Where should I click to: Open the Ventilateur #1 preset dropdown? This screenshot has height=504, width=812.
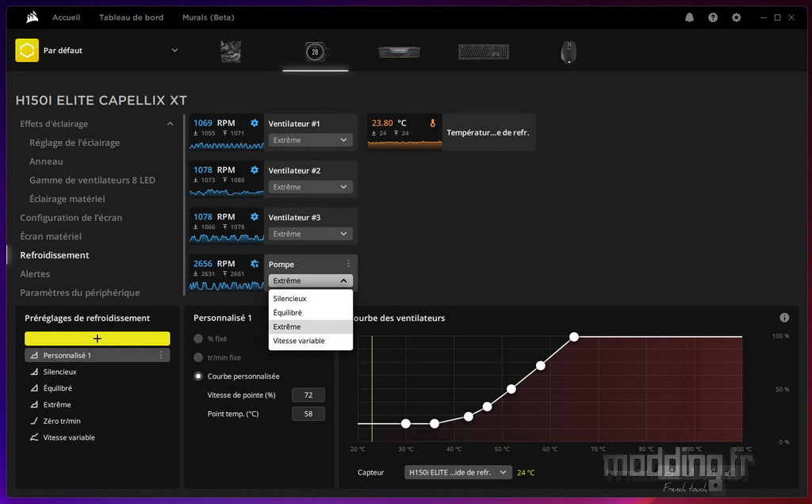(x=311, y=140)
